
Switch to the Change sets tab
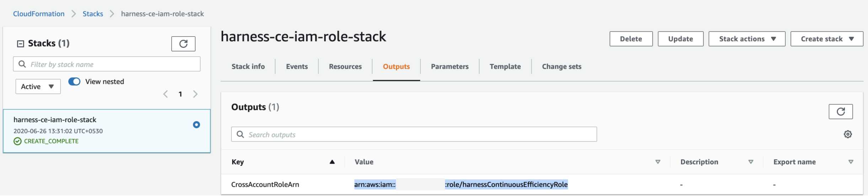[x=562, y=66]
